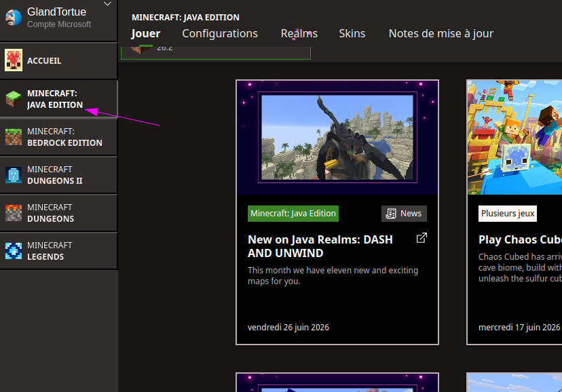562x392 pixels.
Task: Select the Bedrock Edition dirt block icon
Action: tap(14, 137)
